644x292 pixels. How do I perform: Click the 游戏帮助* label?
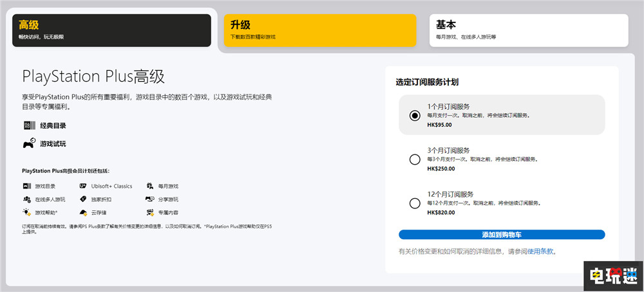46,213
